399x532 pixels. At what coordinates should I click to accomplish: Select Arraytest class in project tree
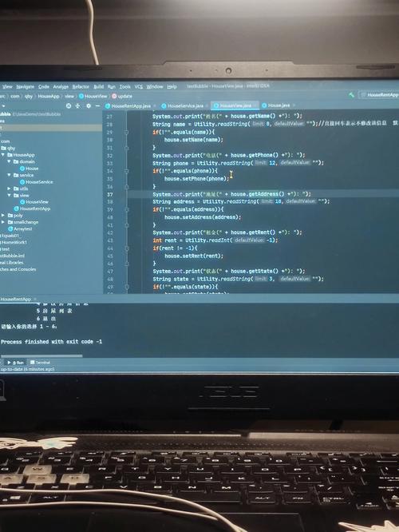coord(20,229)
